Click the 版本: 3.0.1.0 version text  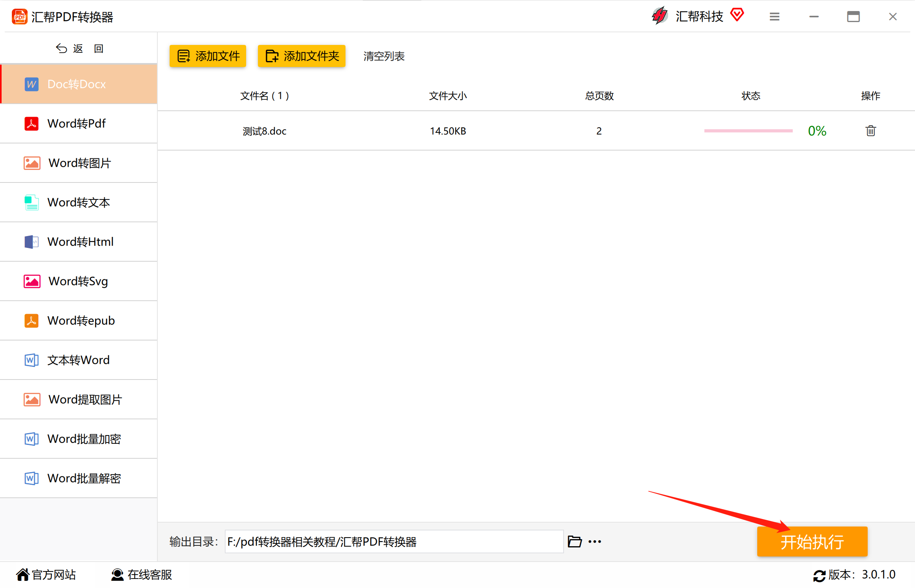click(862, 575)
